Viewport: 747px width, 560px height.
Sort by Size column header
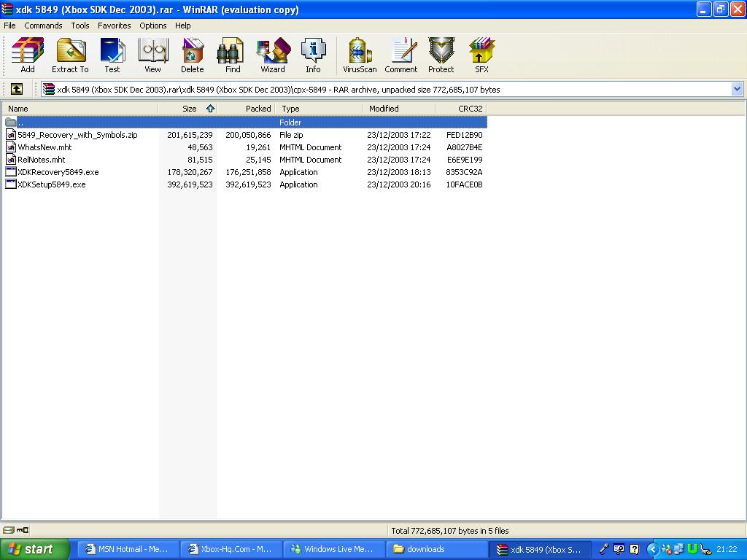[x=187, y=109]
